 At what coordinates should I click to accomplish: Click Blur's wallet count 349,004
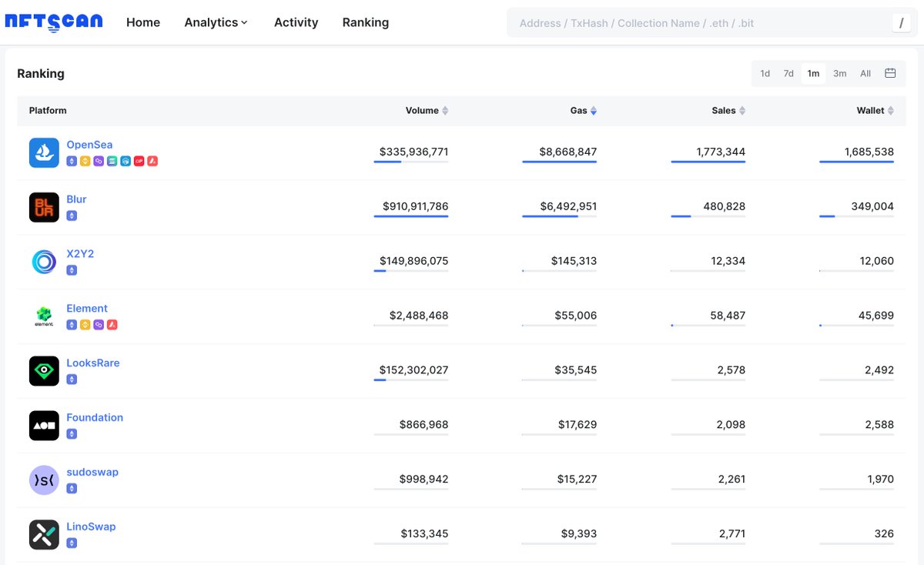[872, 206]
